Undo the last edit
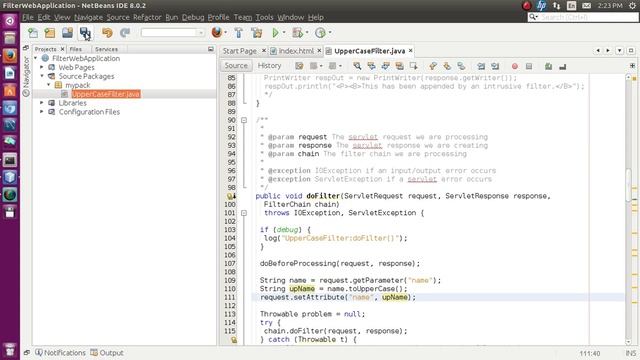 pos(107,33)
